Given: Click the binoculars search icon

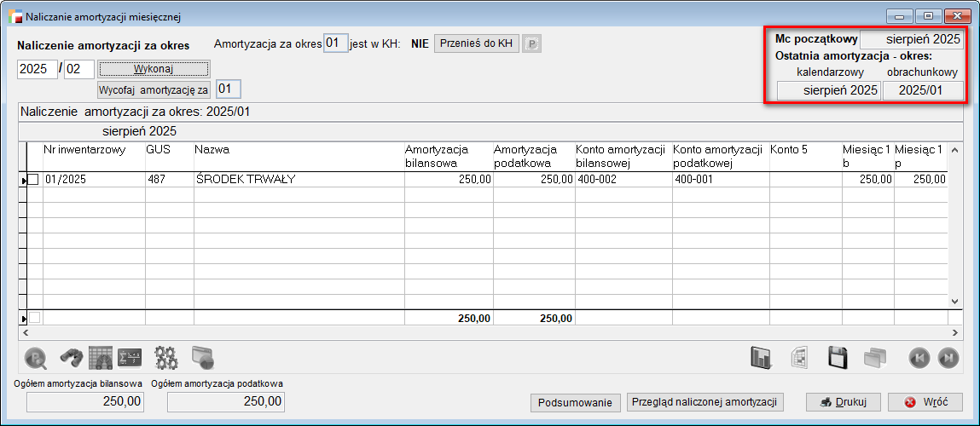Looking at the screenshot, I should coord(70,358).
